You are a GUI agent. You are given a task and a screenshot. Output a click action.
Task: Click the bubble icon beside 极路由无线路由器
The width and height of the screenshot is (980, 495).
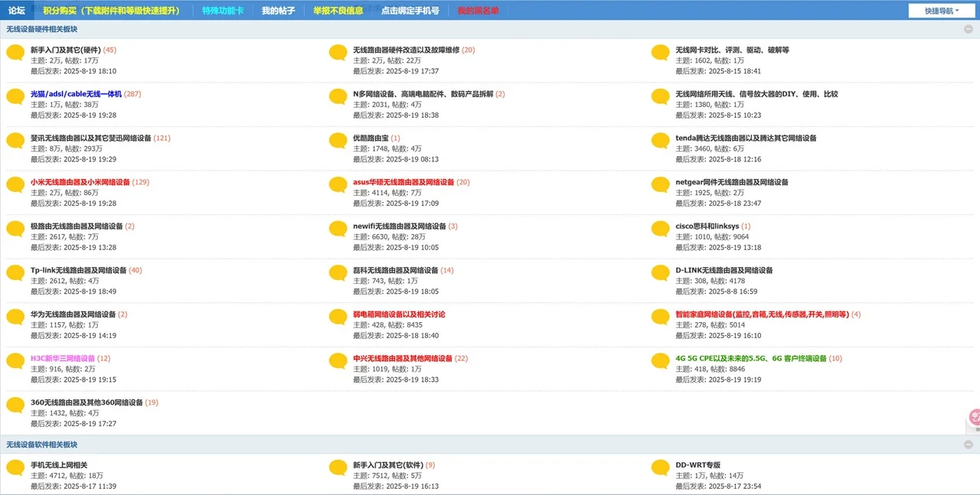[16, 230]
